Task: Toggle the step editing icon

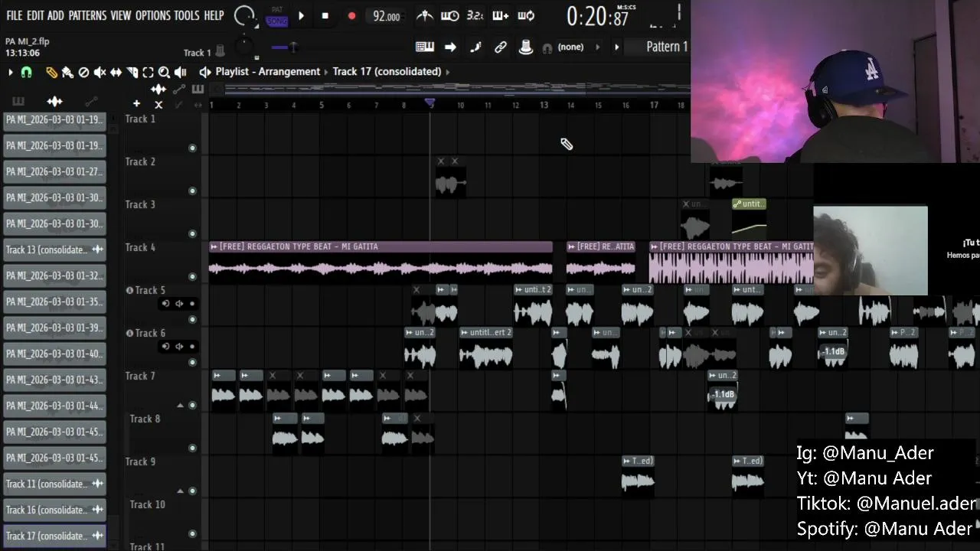Action: tap(475, 47)
